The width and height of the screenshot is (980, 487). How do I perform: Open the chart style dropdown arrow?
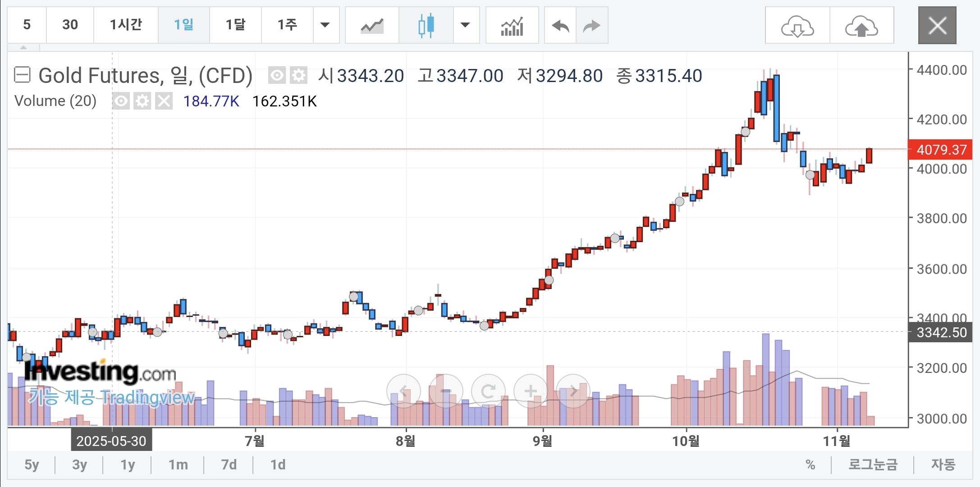pyautogui.click(x=465, y=25)
